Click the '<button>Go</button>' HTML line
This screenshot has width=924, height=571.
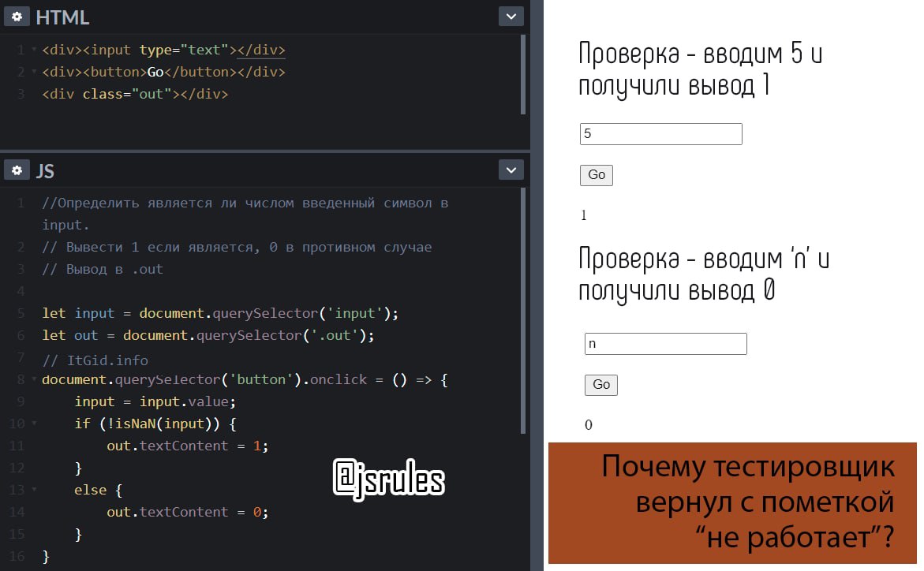point(163,72)
